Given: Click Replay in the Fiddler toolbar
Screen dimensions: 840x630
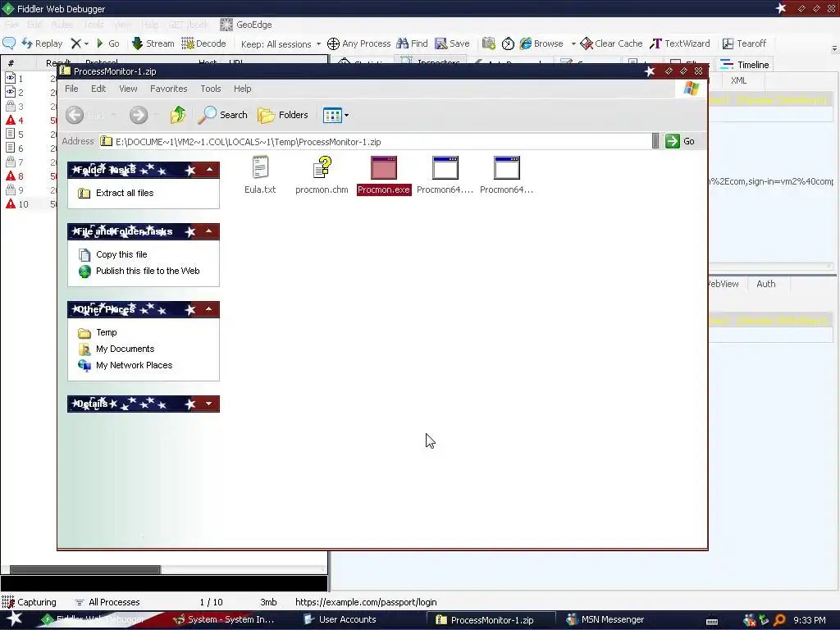Looking at the screenshot, I should click(x=43, y=43).
